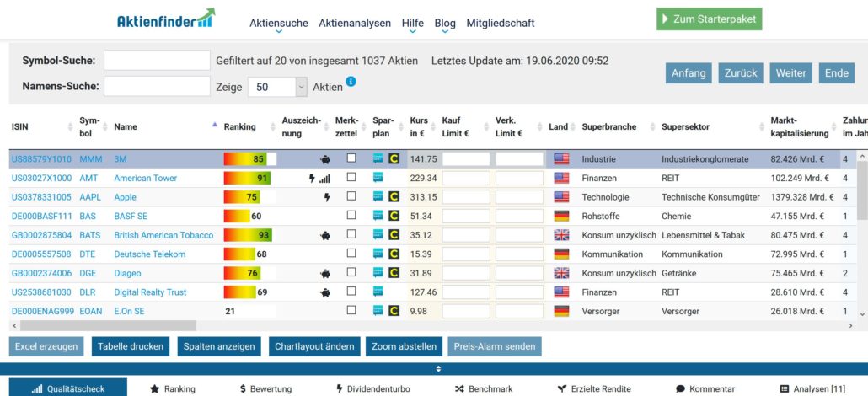The image size is (868, 396).
Task: Focus the Symbol-Suche input field
Action: pos(157,61)
